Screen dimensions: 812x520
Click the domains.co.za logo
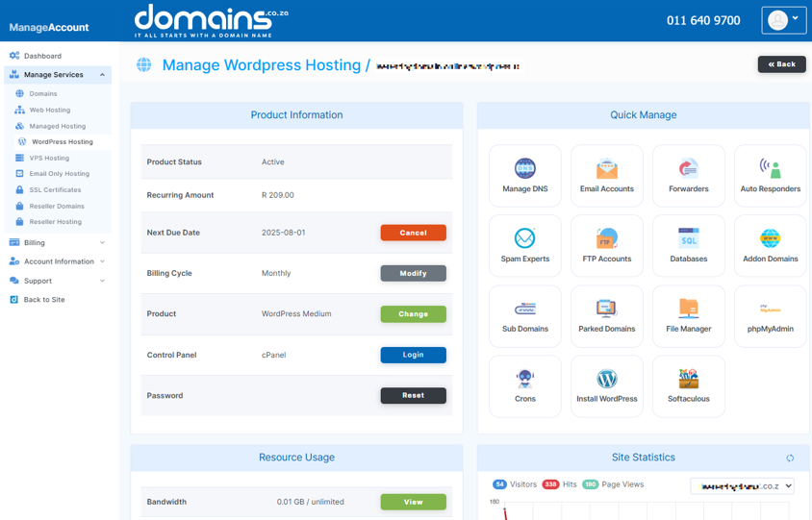(212, 21)
